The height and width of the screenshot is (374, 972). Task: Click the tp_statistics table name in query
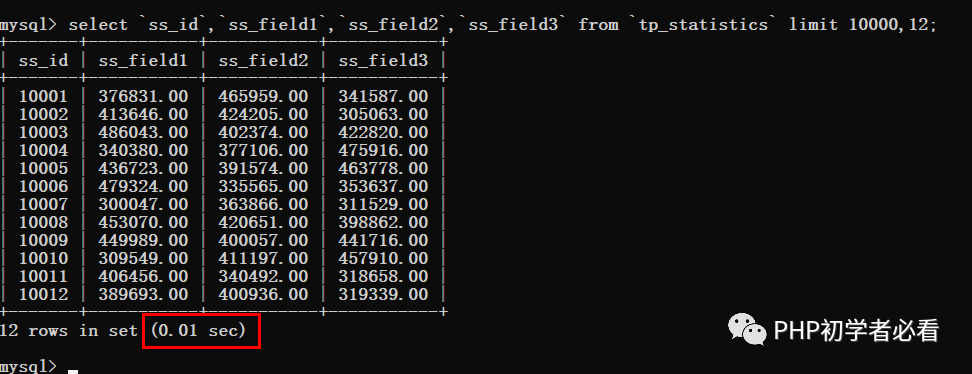click(x=707, y=25)
